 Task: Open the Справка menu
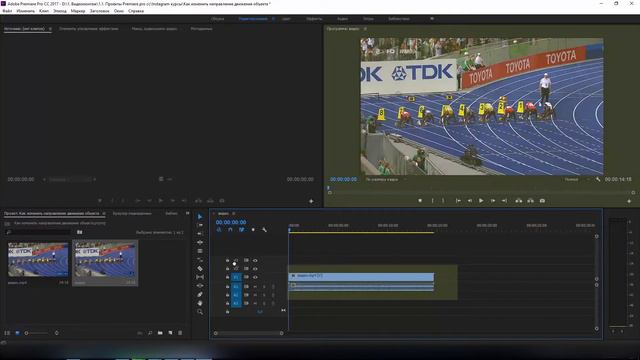click(136, 11)
